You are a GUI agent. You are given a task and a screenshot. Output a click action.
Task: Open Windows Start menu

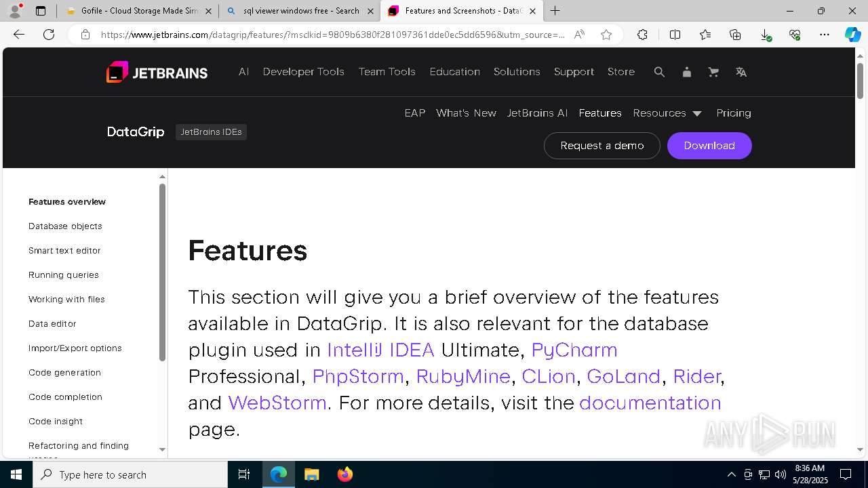point(16,474)
